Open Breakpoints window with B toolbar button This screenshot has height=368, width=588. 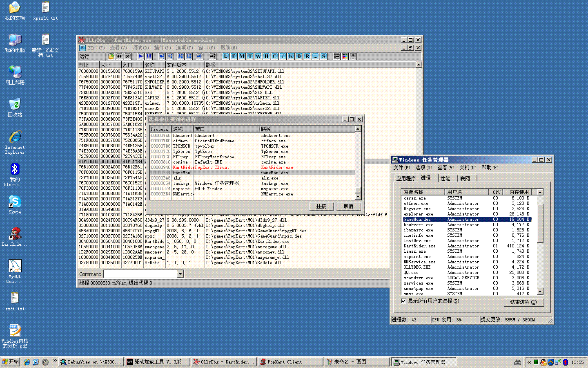[299, 56]
